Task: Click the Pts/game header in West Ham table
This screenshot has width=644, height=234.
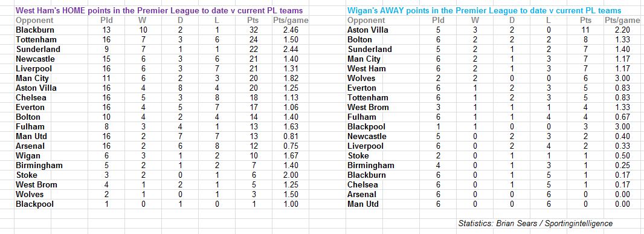Action: [x=291, y=20]
